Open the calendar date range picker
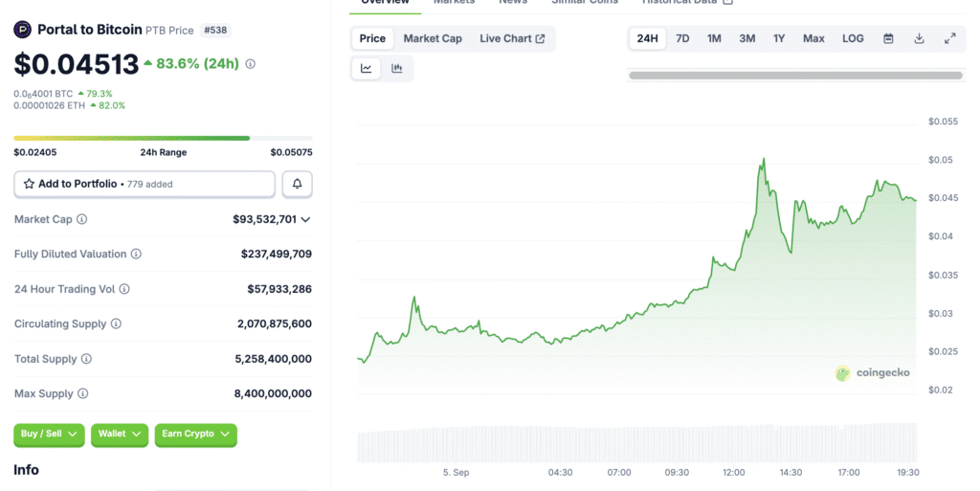The height and width of the screenshot is (491, 980). click(888, 38)
